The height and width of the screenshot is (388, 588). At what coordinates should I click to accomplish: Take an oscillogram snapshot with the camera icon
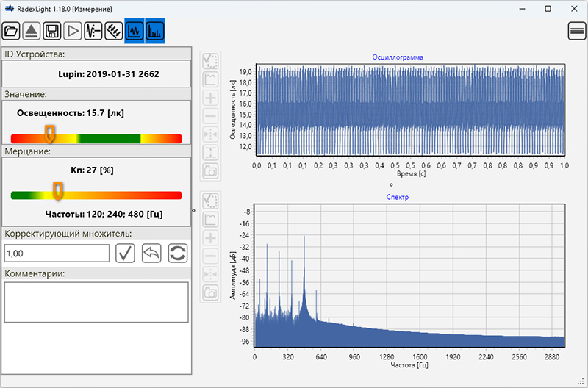coord(210,171)
